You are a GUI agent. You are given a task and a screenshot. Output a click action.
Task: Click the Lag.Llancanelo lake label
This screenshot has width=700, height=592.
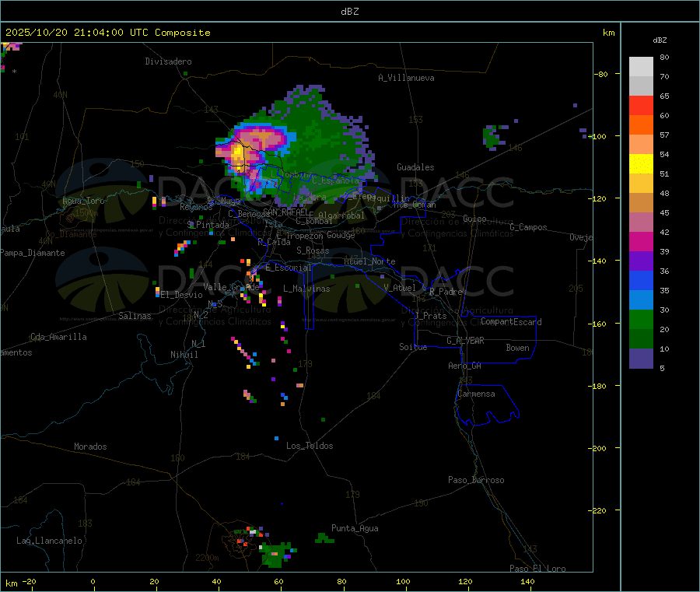50,541
